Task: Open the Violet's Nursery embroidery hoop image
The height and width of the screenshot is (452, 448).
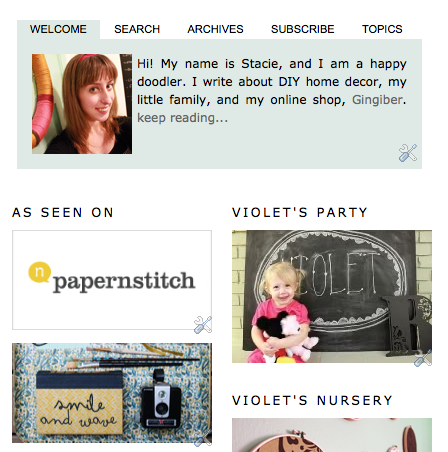Action: click(x=332, y=435)
